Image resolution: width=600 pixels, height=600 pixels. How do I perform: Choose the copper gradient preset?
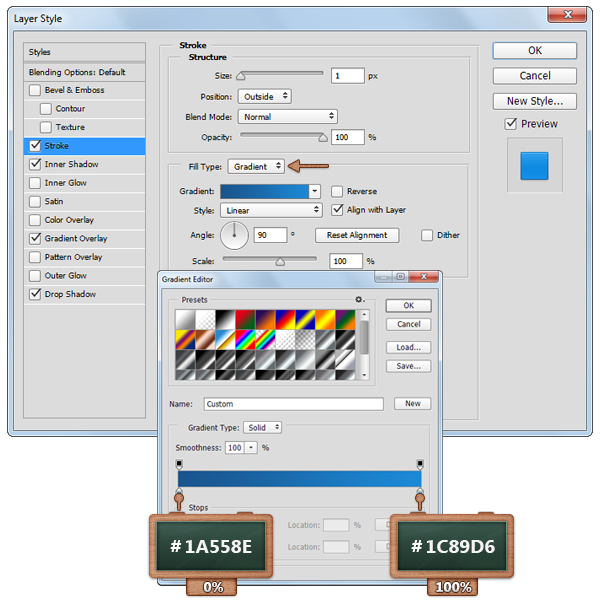pos(204,339)
